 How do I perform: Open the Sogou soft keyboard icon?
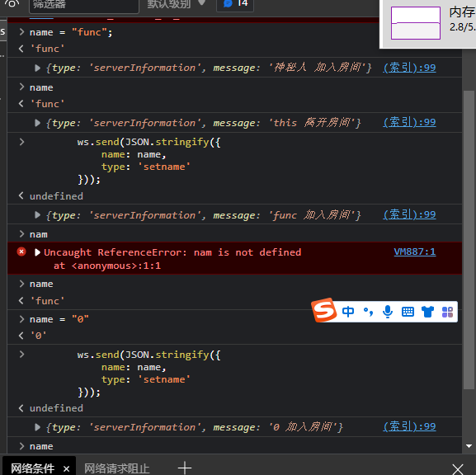408,312
